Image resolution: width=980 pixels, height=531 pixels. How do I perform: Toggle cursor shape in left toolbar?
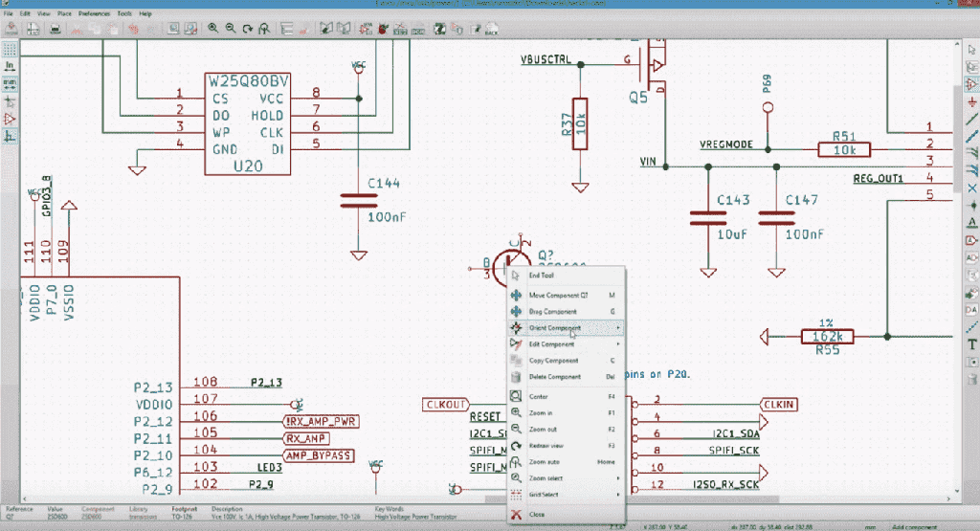10,101
